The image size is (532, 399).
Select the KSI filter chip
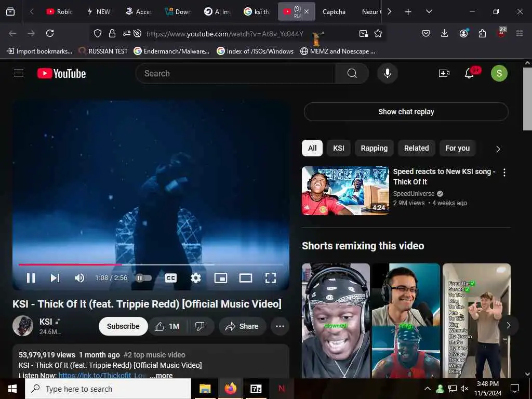point(339,148)
